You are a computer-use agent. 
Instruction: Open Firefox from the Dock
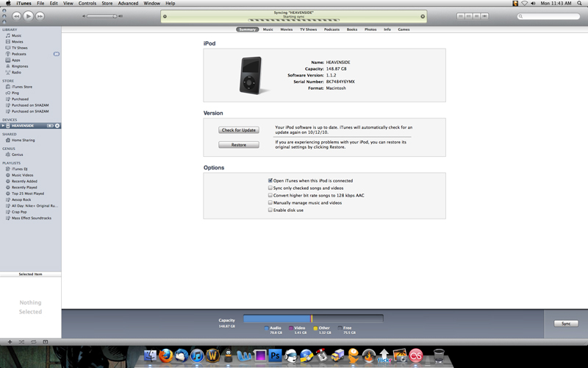coord(166,355)
